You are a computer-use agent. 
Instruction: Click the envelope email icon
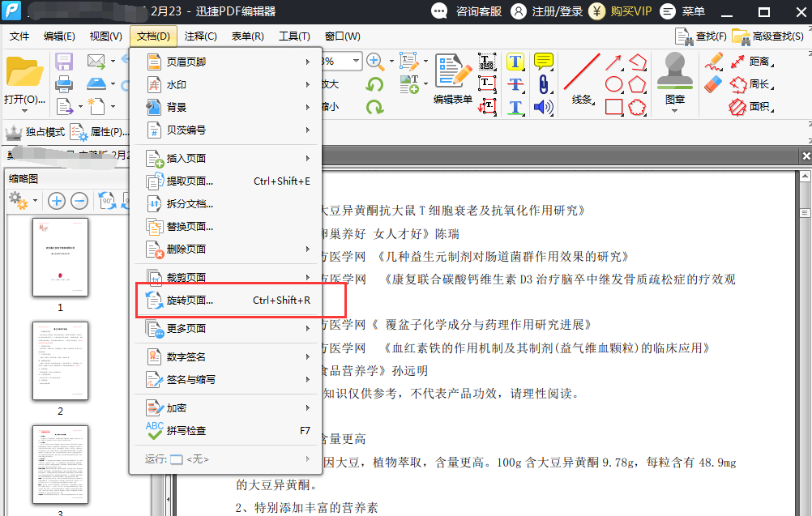click(96, 61)
